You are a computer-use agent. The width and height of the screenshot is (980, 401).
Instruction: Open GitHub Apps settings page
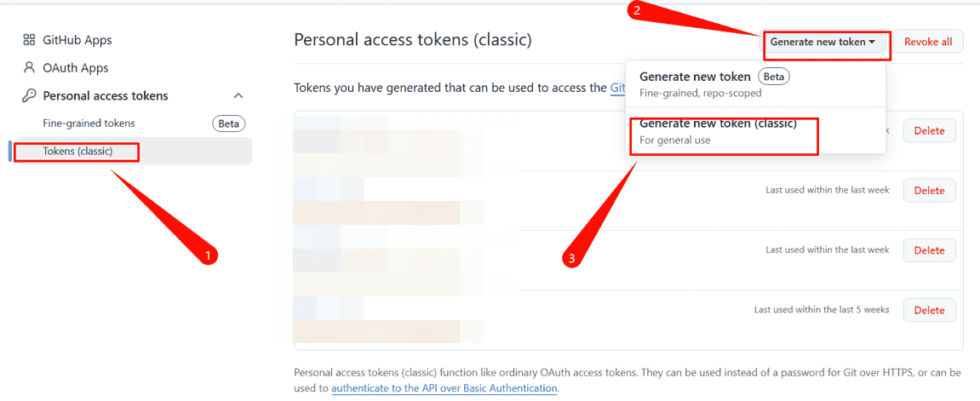[77, 40]
